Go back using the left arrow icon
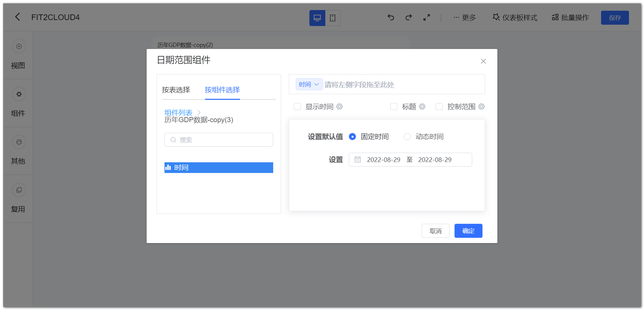 [x=17, y=17]
